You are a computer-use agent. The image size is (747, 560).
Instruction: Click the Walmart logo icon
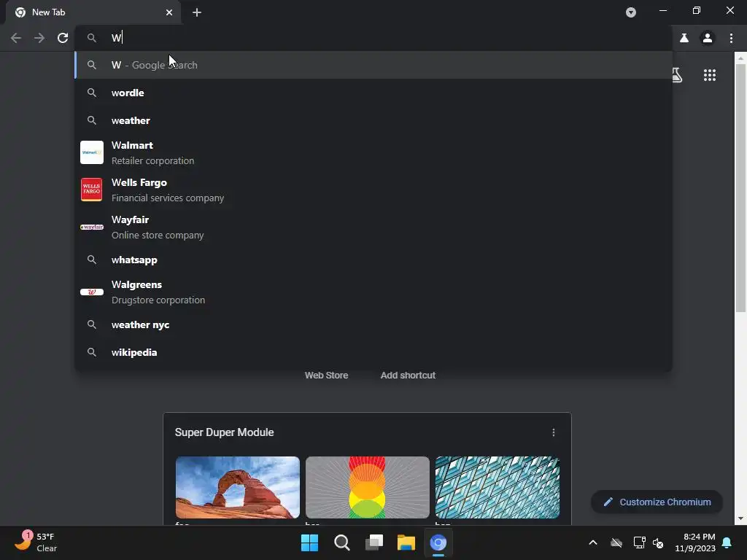coord(91,152)
